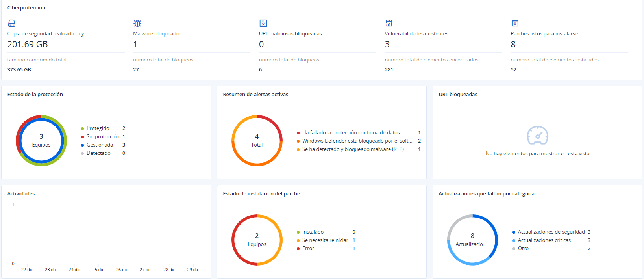Viewport: 644px width, 279px height.
Task: Click the 201.69 GB backup value
Action: pos(28,44)
